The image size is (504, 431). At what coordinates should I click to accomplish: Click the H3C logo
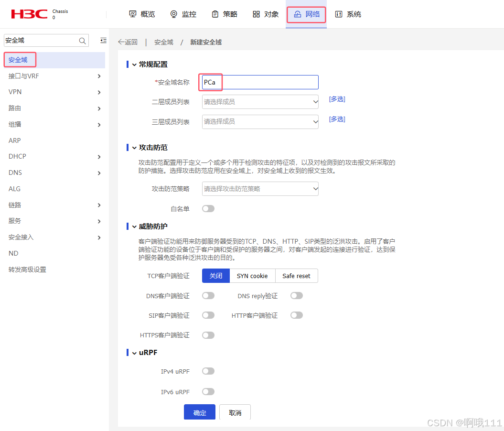click(x=29, y=14)
